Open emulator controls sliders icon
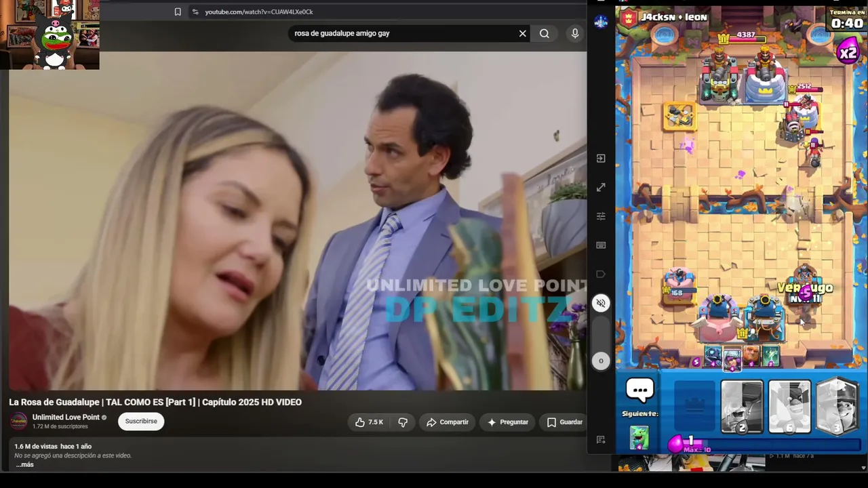Image resolution: width=868 pixels, height=488 pixels. click(x=601, y=216)
